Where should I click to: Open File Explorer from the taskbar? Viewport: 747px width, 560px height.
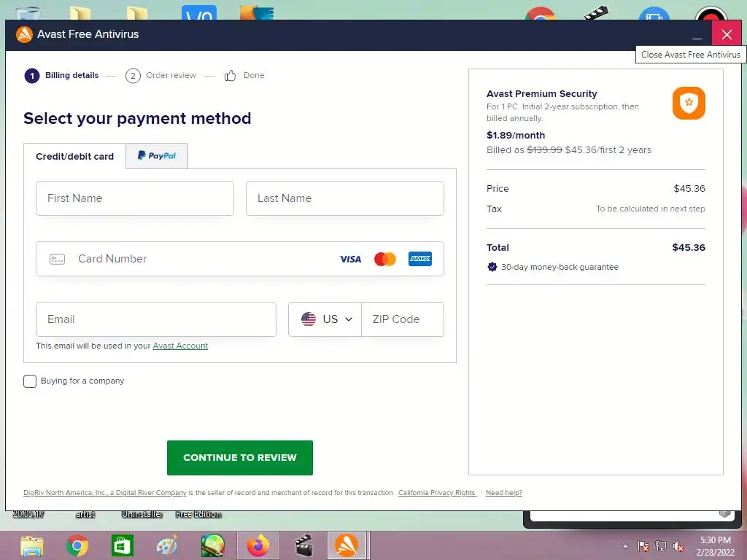pyautogui.click(x=32, y=545)
